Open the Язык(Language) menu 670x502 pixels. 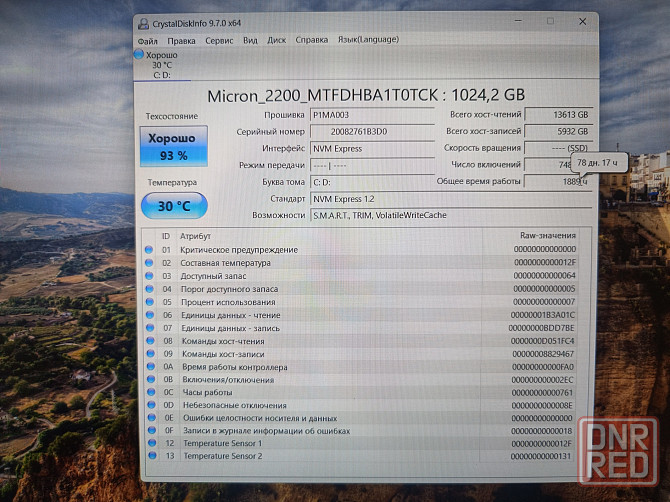click(370, 40)
